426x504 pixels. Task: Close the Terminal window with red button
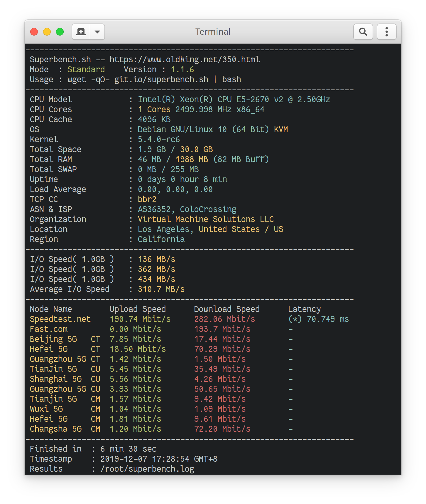(34, 32)
